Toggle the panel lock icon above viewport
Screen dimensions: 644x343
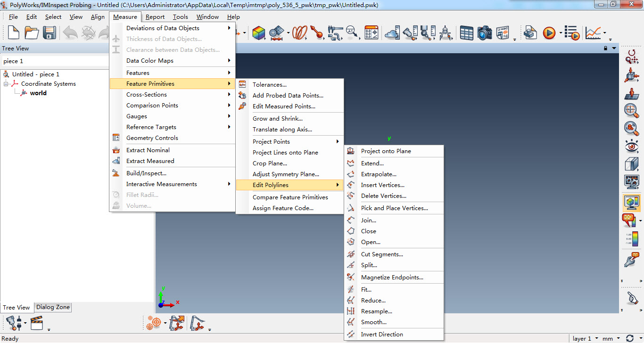pos(606,48)
